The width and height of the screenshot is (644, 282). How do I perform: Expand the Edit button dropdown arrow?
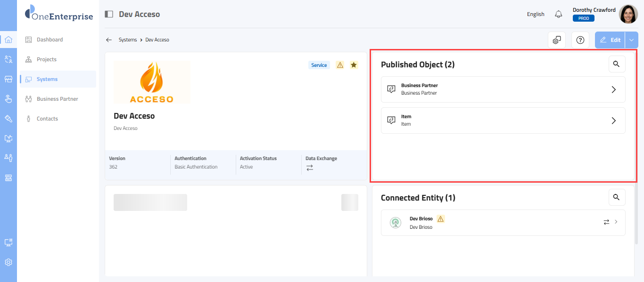[631, 40]
